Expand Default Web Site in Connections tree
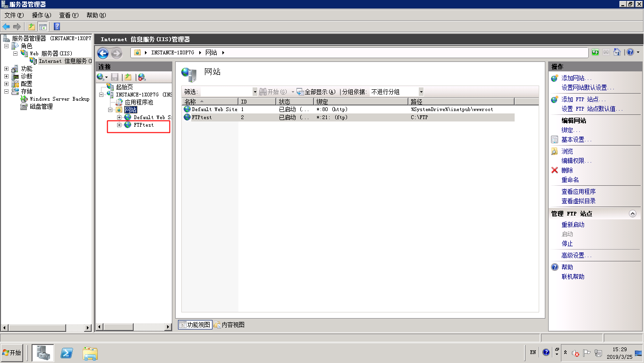This screenshot has width=644, height=363. 119,117
